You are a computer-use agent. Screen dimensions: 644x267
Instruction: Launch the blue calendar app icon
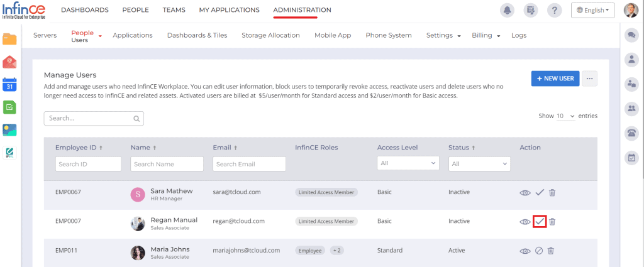(x=9, y=85)
